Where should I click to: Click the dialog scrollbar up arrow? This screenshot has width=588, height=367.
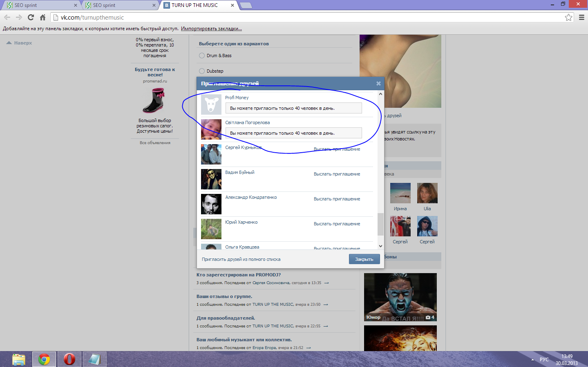click(x=380, y=94)
